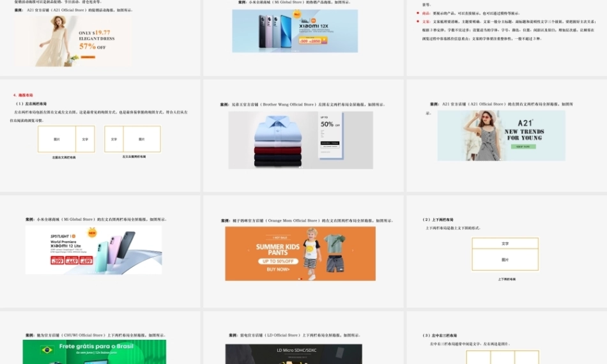Click the green SHOP NOW button in A21 banner
Screen dimensions: 607x364
[x=523, y=147]
